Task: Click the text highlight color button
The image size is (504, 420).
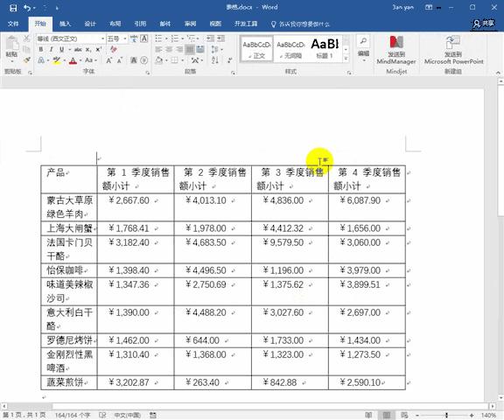Action: [x=57, y=60]
